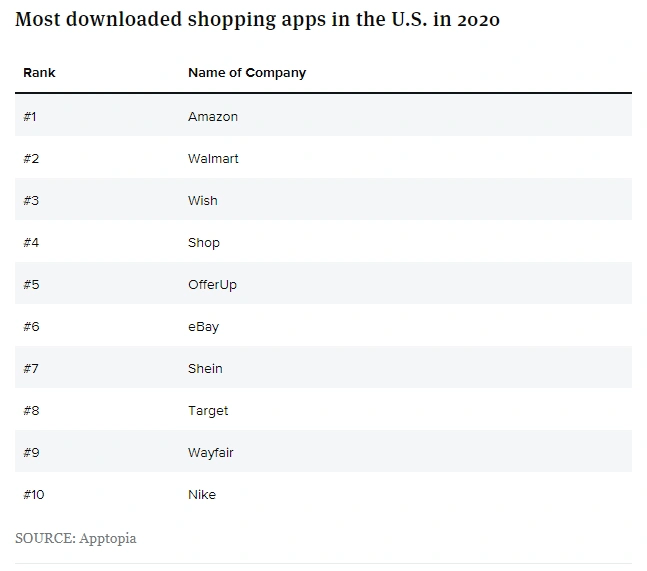Viewport: 647px width, 571px height.
Task: Select the #5 rank cell
Action: coord(31,285)
